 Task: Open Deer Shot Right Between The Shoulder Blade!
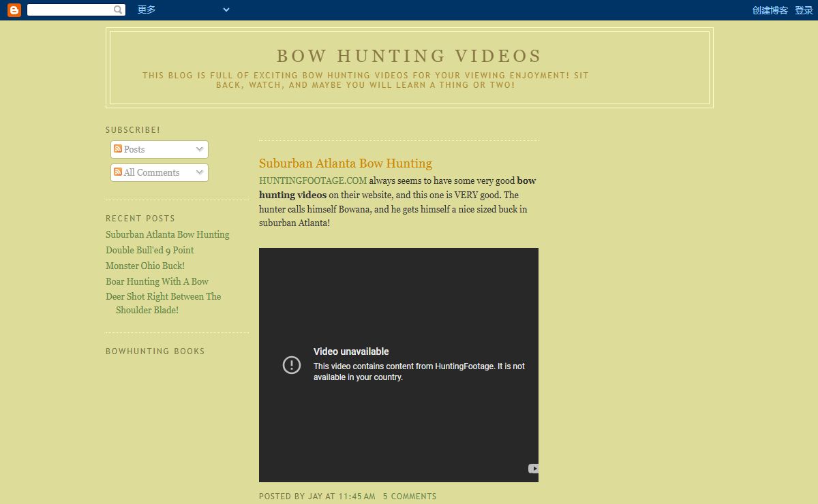(x=164, y=303)
